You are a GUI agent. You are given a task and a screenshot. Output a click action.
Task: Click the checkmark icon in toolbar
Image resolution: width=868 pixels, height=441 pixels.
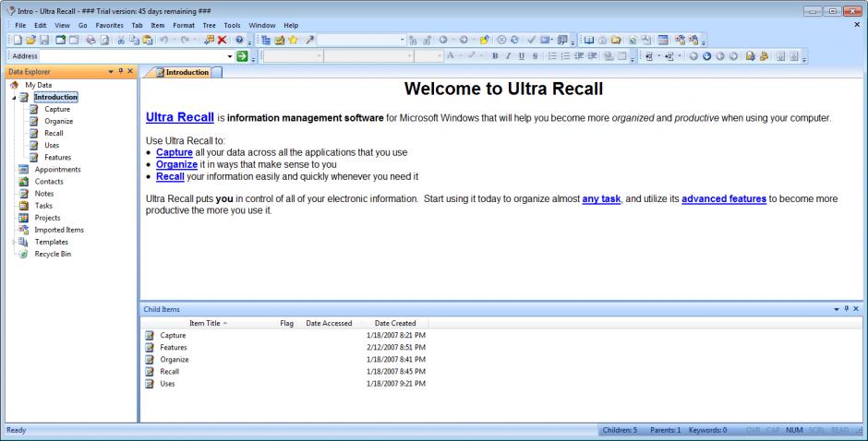point(532,40)
